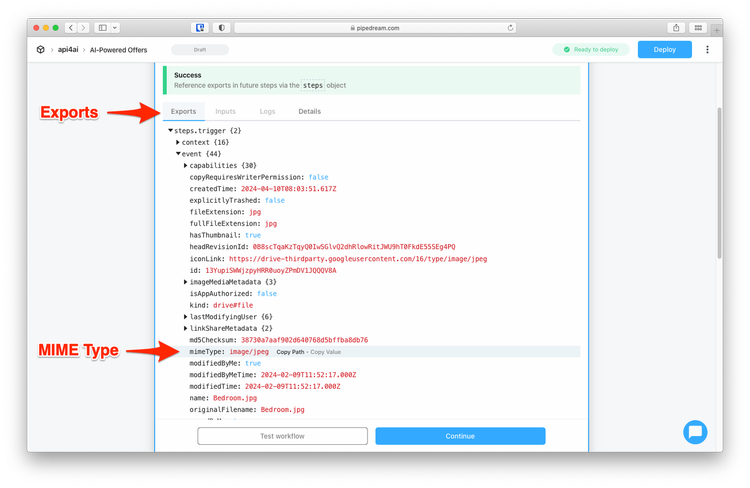This screenshot has height=488, width=750.
Task: Expand the imageMediaMetadata {3} node
Action: click(x=186, y=282)
